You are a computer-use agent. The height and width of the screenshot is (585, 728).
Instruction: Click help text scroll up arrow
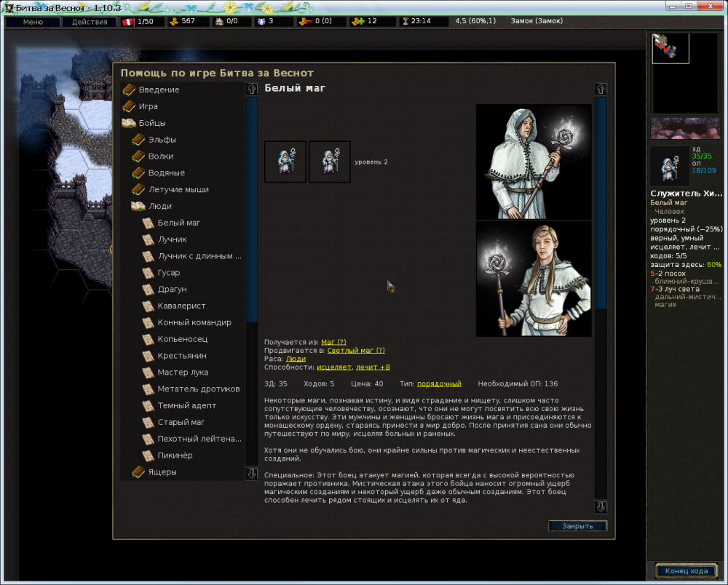coord(601,89)
